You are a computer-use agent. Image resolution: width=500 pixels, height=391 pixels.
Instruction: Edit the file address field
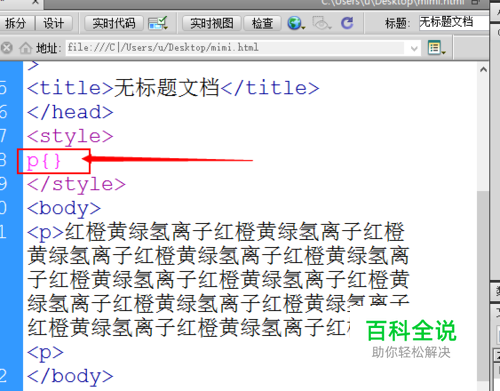(x=235, y=48)
